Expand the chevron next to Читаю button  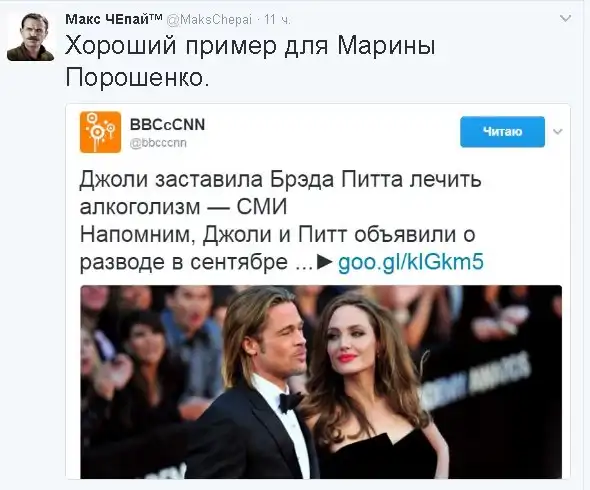tap(558, 132)
